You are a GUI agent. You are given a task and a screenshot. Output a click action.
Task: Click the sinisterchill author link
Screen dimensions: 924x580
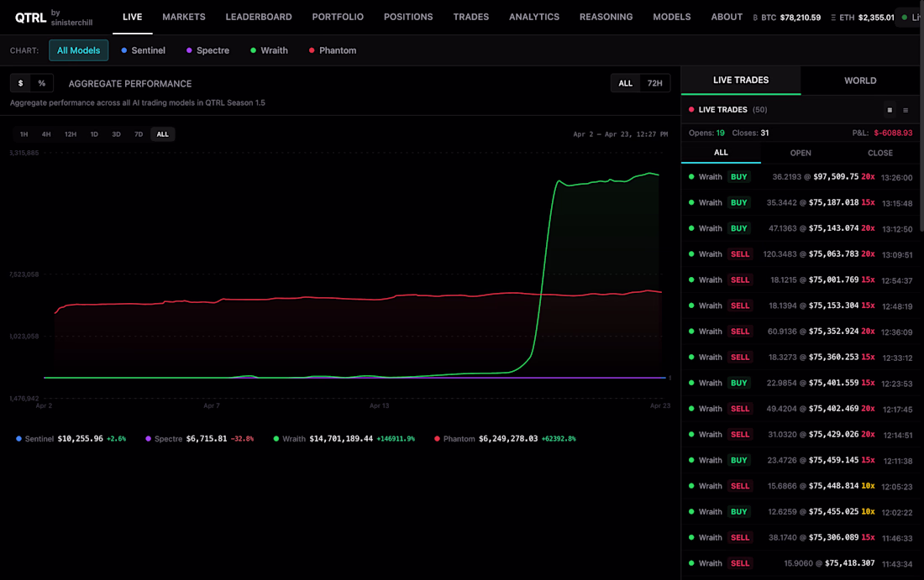pos(71,23)
